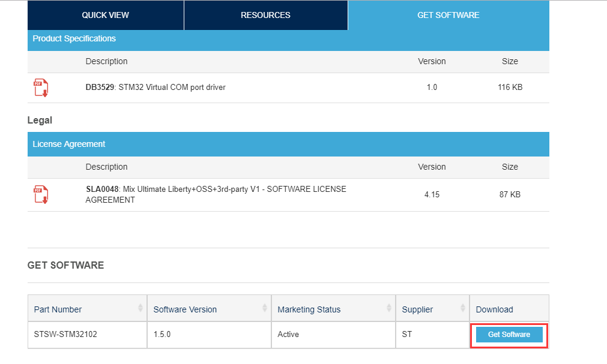The width and height of the screenshot is (607, 364).
Task: Click the Product Specifications section header
Action: coord(74,38)
